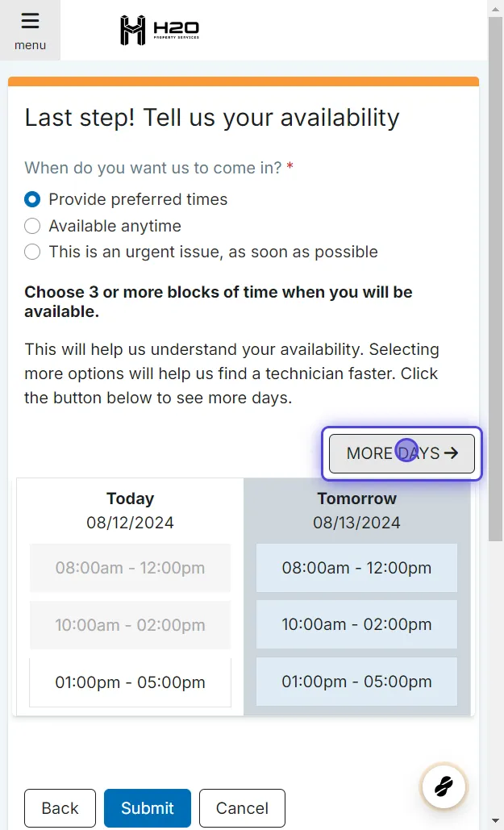Click the scrollbar up arrow
Image resolution: width=504 pixels, height=830 pixels.
[x=497, y=8]
